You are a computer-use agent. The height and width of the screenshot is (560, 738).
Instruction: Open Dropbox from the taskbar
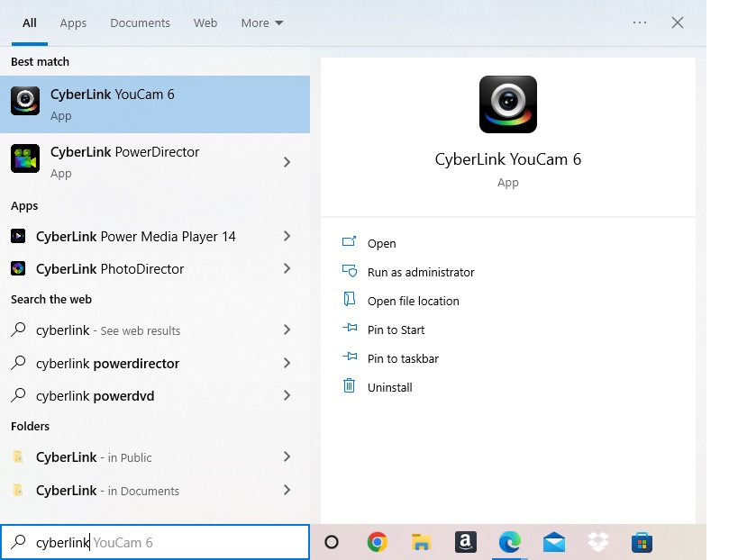(598, 542)
